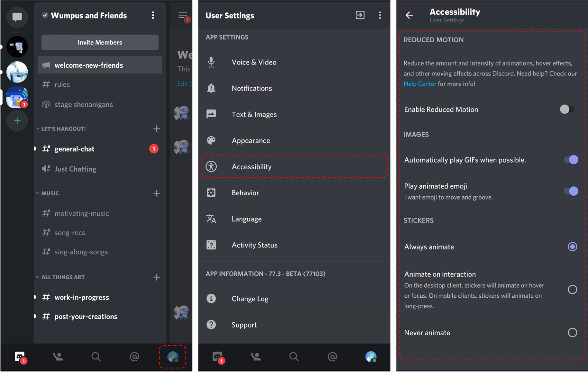Tap profile avatar in User Settings bottom bar
Viewport: 588px width, 372px height.
click(x=371, y=357)
